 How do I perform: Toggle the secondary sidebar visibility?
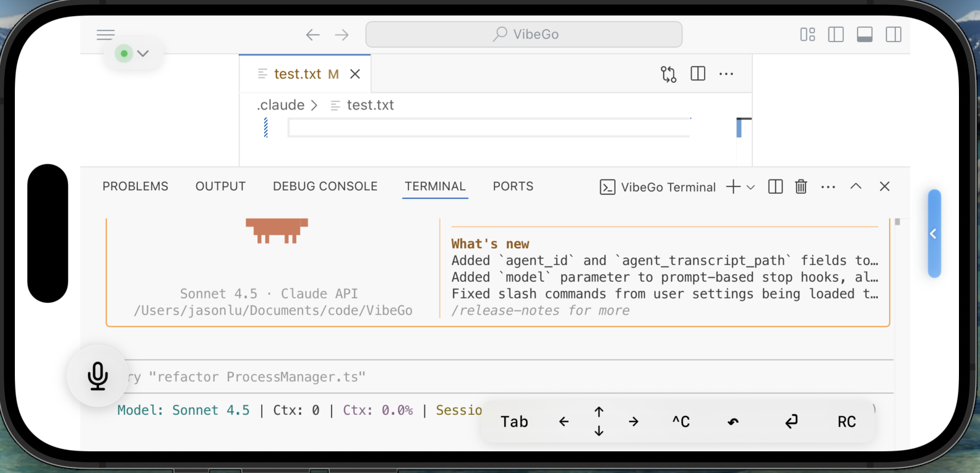click(893, 35)
